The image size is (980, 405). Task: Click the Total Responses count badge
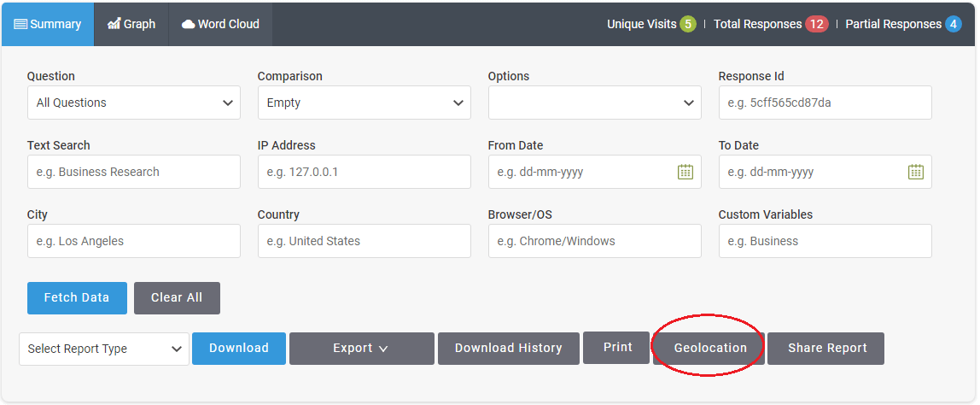[x=817, y=25]
